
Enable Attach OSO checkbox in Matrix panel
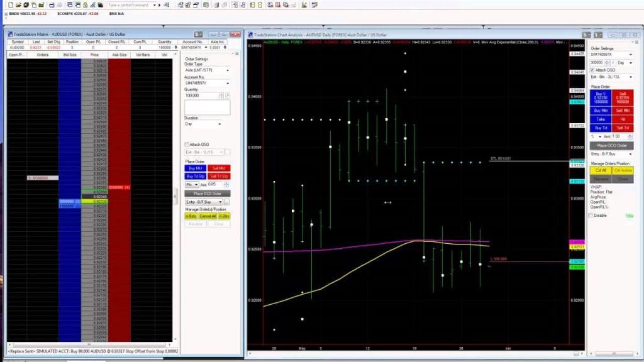pyautogui.click(x=187, y=145)
